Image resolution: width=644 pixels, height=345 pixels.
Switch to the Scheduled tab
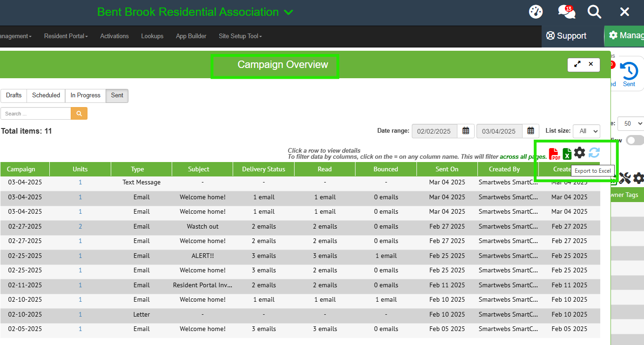click(x=46, y=95)
